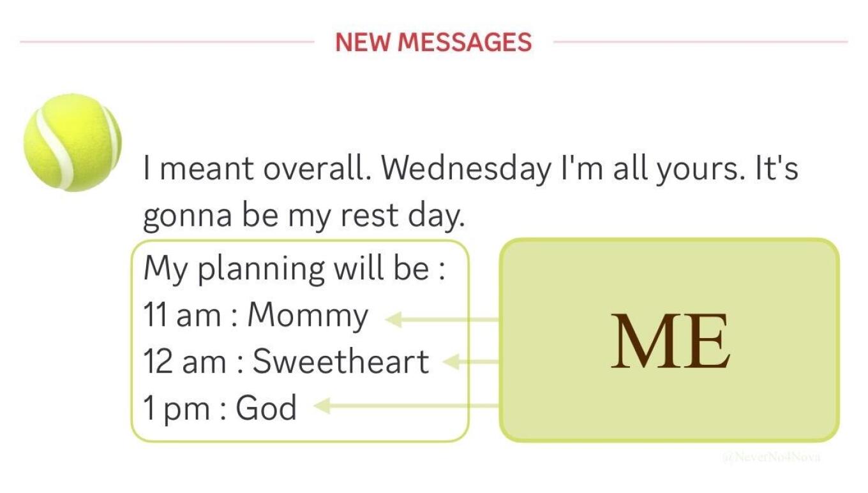868x493 pixels.
Task: Select the NEW MESSAGES divider label
Action: point(433,42)
